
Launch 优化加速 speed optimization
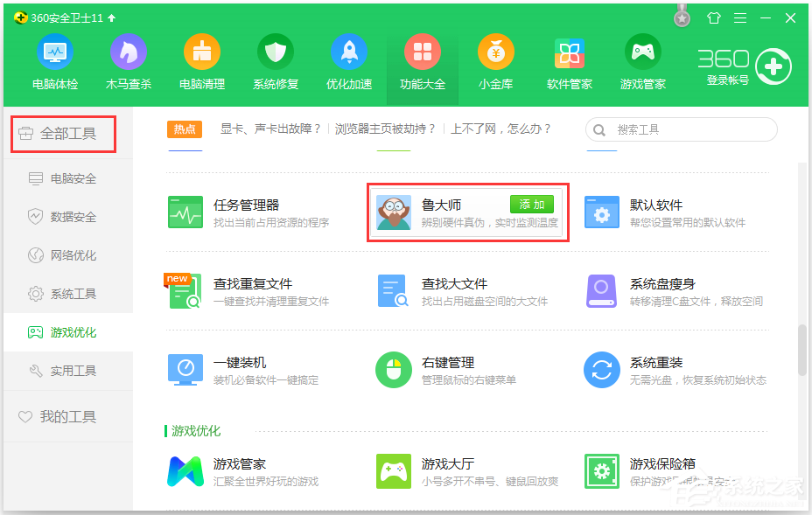click(x=349, y=61)
